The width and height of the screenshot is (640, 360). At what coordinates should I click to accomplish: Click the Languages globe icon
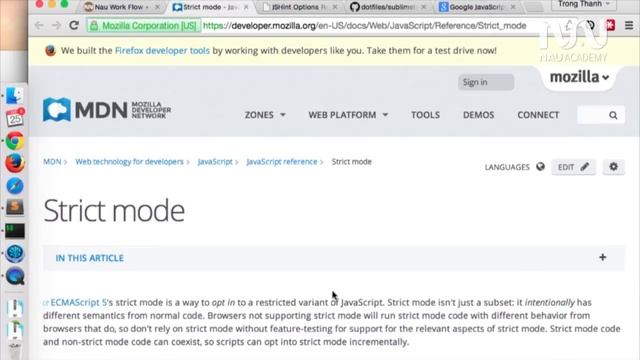(540, 167)
